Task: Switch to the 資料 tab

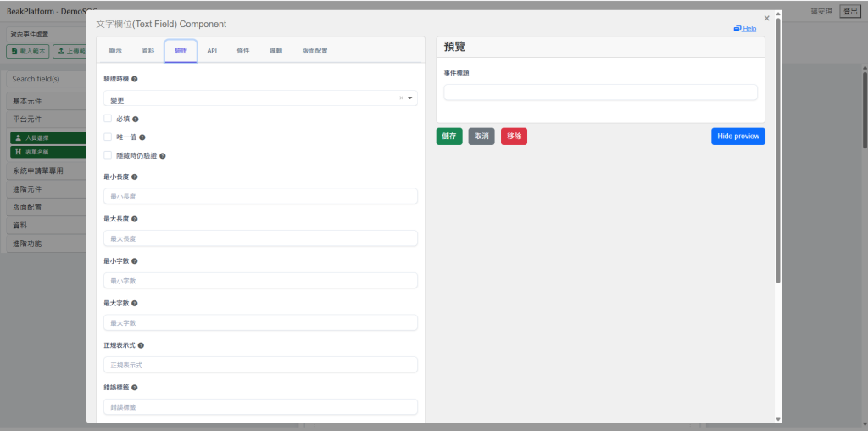Action: point(147,50)
